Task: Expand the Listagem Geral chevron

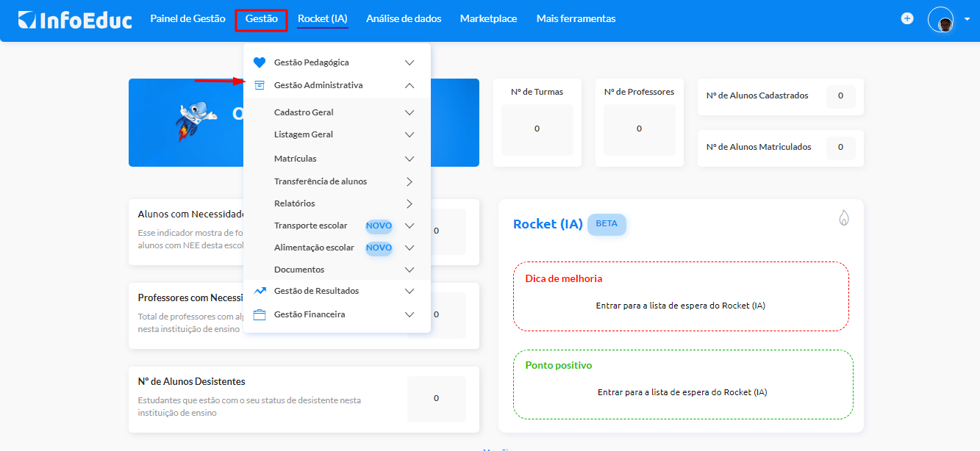Action: (409, 134)
